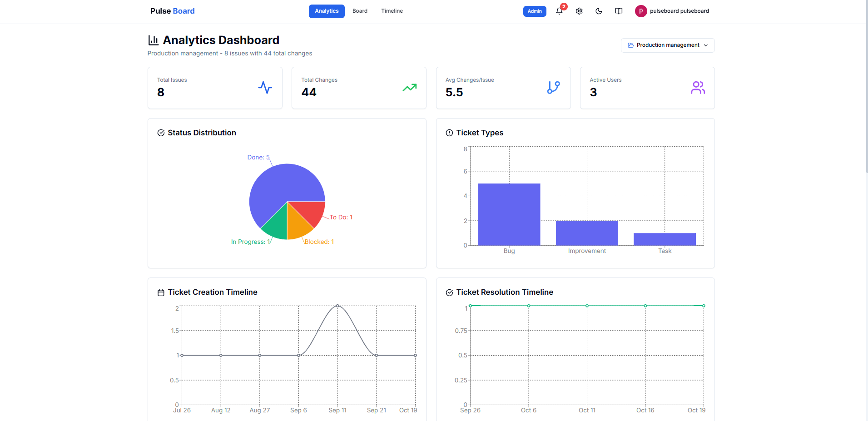Screen dimensions: 868x421
Task: Click the pulseboard user avatar
Action: pyautogui.click(x=640, y=11)
